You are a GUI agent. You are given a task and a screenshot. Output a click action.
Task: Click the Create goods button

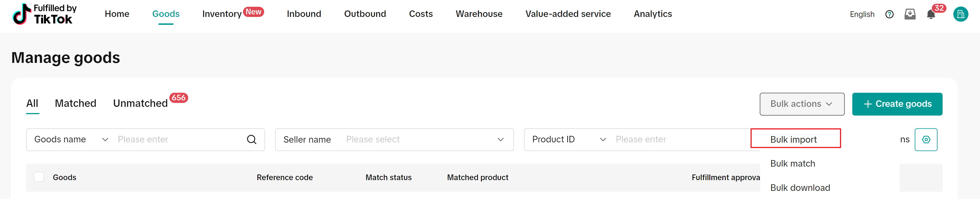tap(897, 104)
